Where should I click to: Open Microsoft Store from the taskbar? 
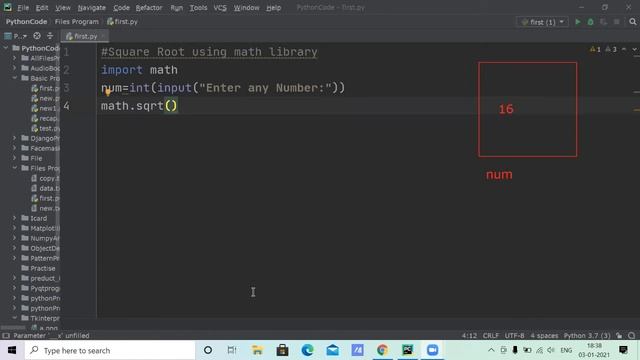click(282, 350)
